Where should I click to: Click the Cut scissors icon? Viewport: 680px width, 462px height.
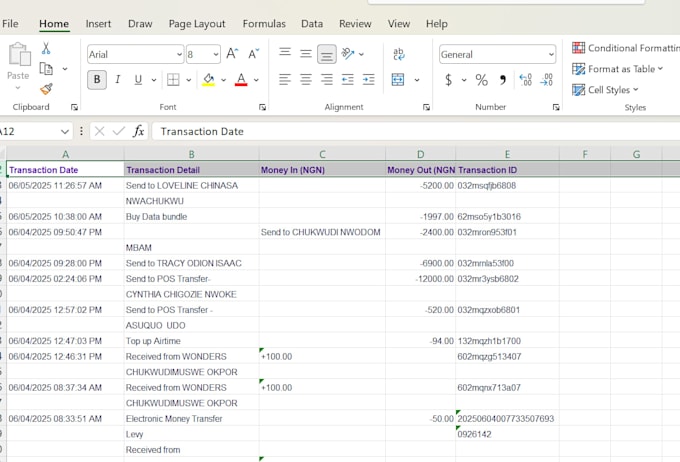pos(46,48)
